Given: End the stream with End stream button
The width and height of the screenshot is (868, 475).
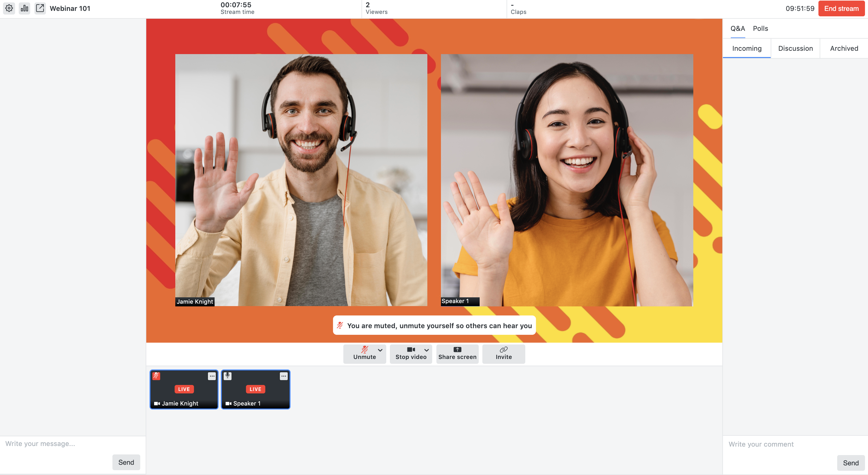Looking at the screenshot, I should [841, 8].
